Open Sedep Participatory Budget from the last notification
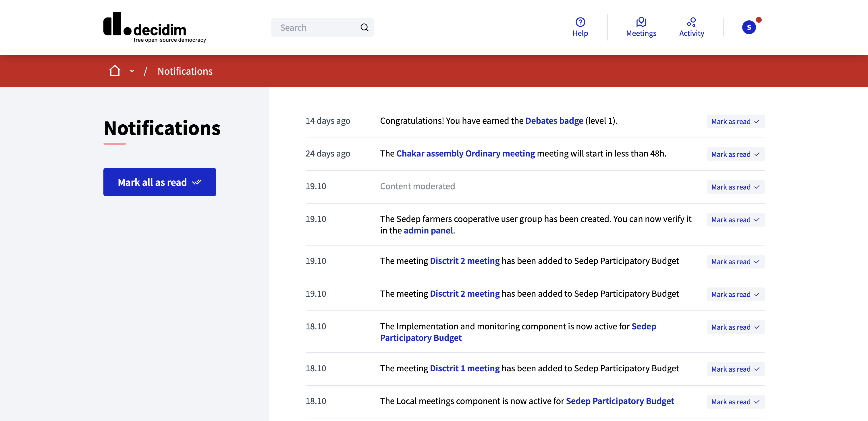Image resolution: width=868 pixels, height=421 pixels. click(x=620, y=401)
